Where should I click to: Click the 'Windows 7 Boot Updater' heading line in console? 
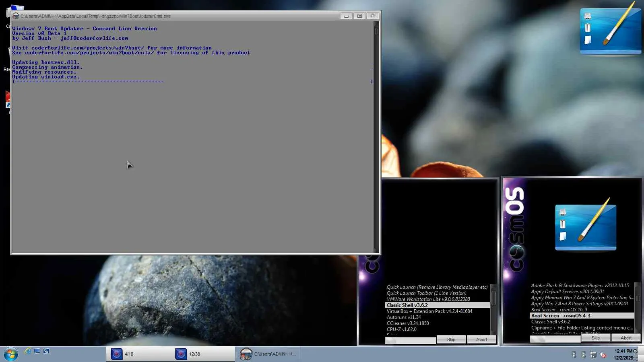[x=85, y=29]
